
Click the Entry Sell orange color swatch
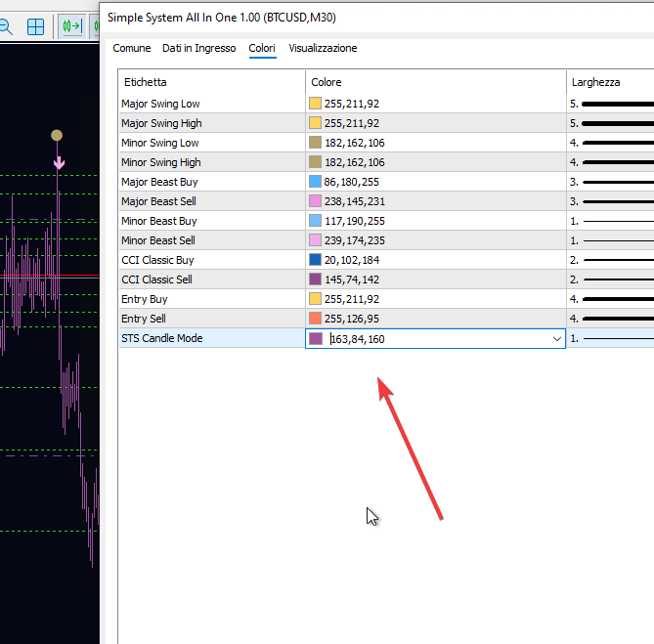coord(315,319)
